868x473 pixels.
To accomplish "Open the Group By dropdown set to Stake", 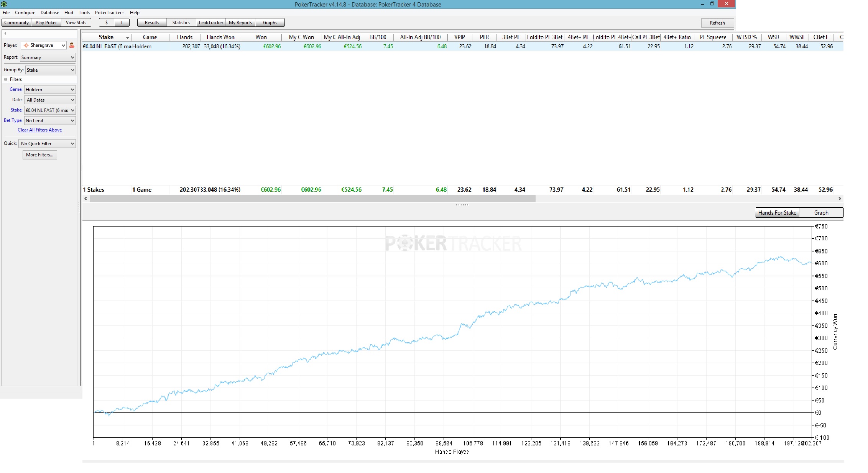I will pos(50,70).
